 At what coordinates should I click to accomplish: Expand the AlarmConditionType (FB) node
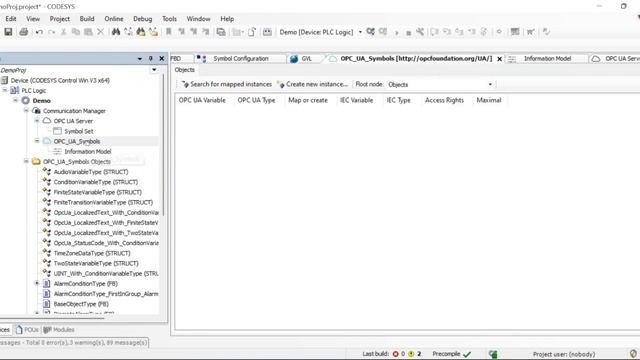(x=37, y=283)
